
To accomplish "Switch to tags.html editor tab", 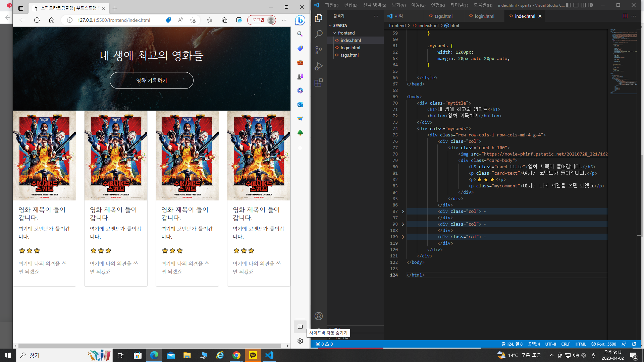I will coord(443,16).
